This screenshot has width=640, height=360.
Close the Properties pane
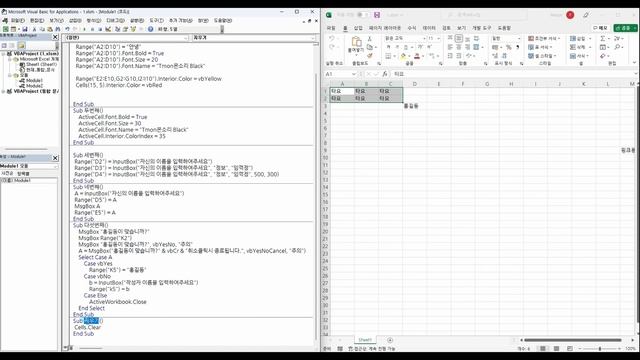coord(56,158)
